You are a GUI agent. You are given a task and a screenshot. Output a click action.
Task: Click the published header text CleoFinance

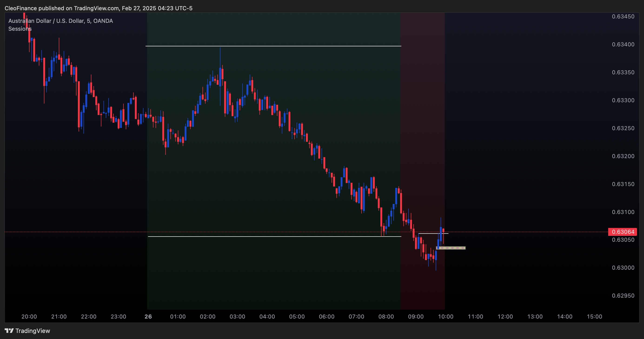(x=21, y=8)
